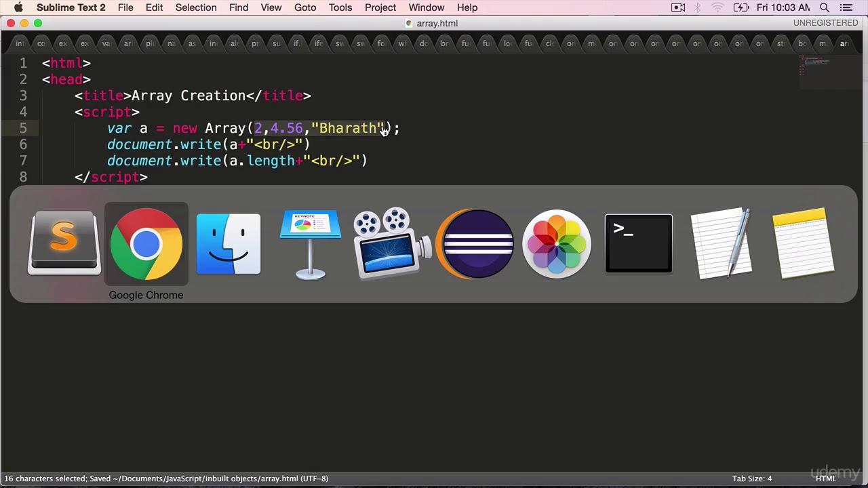Open the Sublime Text 2 menu
This screenshot has height=488, width=868.
(x=71, y=7)
